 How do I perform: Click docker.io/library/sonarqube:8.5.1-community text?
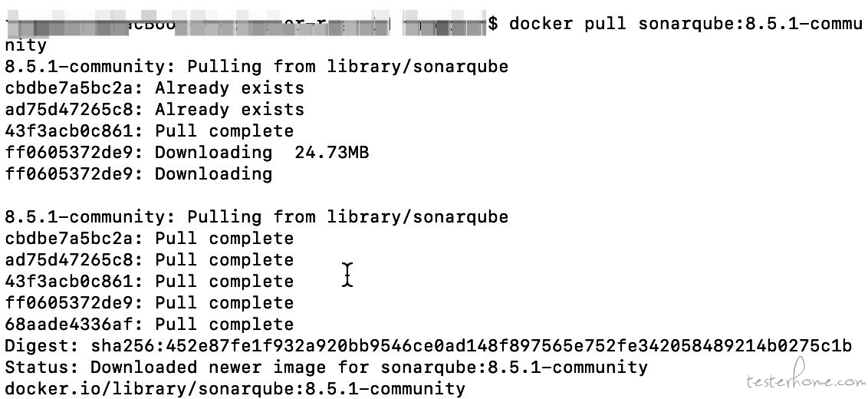click(235, 389)
